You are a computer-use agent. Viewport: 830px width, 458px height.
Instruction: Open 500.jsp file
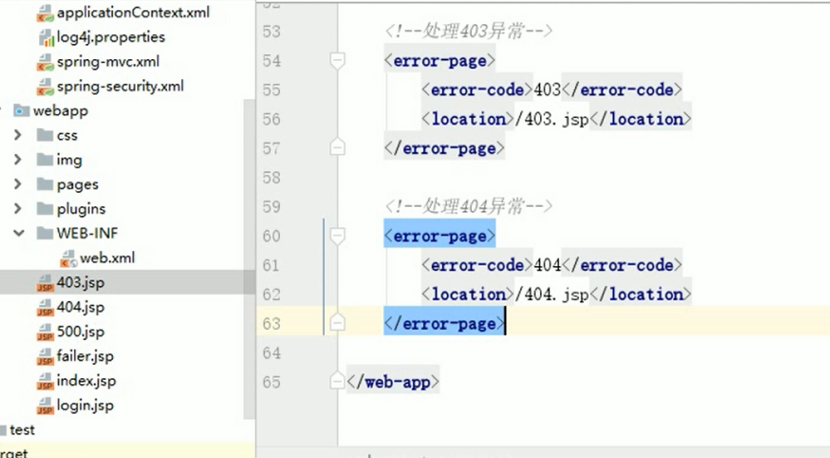(x=80, y=331)
